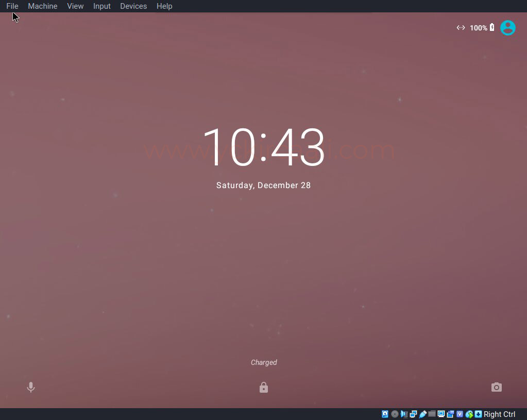Click the user profile avatar icon

507,28
